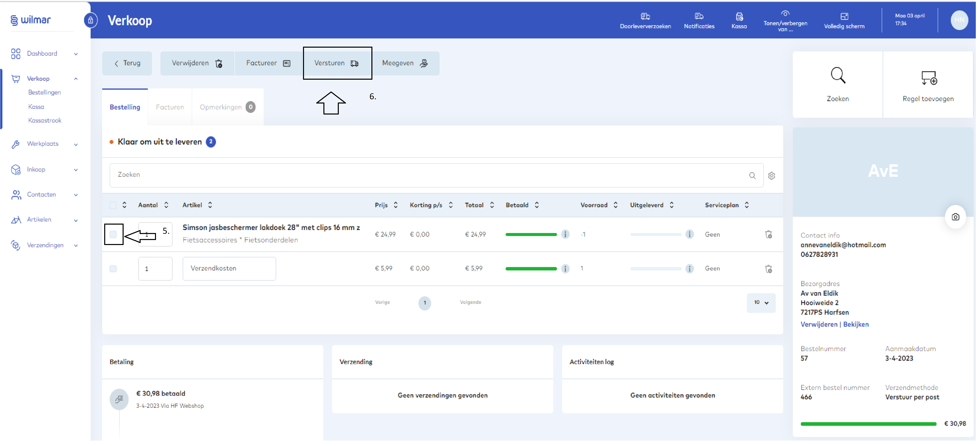
Task: Click the Versturen button
Action: click(339, 63)
